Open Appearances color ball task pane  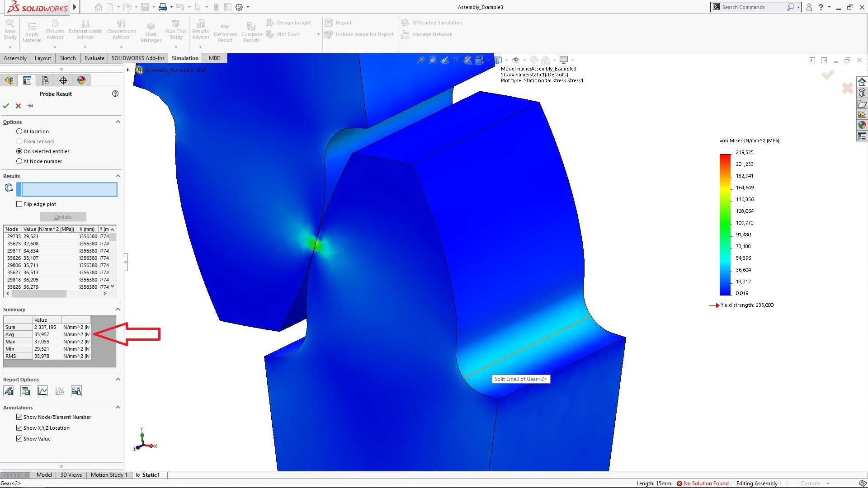[x=862, y=125]
